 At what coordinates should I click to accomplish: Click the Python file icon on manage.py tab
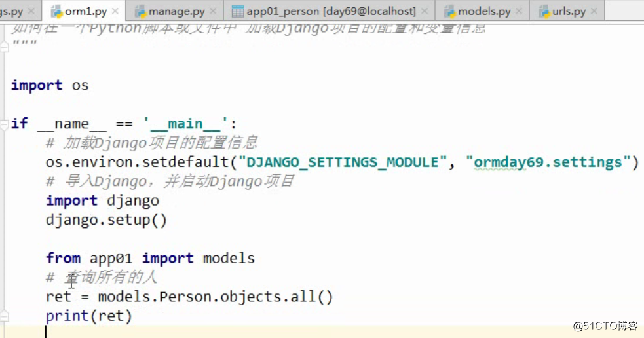(140, 12)
